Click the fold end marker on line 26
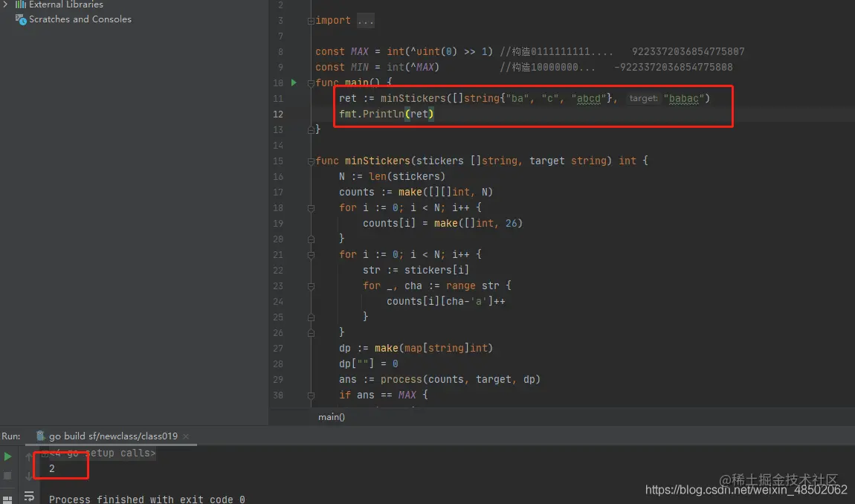This screenshot has height=504, width=855. [311, 333]
